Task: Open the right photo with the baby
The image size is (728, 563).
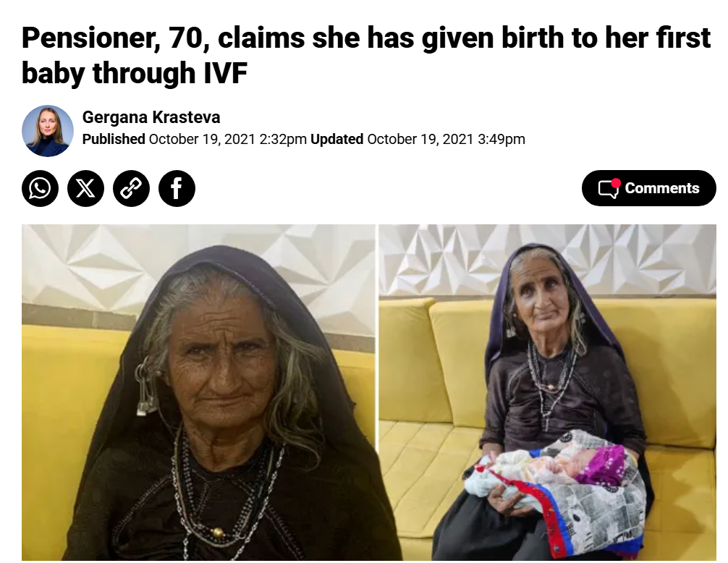Action: tap(547, 392)
